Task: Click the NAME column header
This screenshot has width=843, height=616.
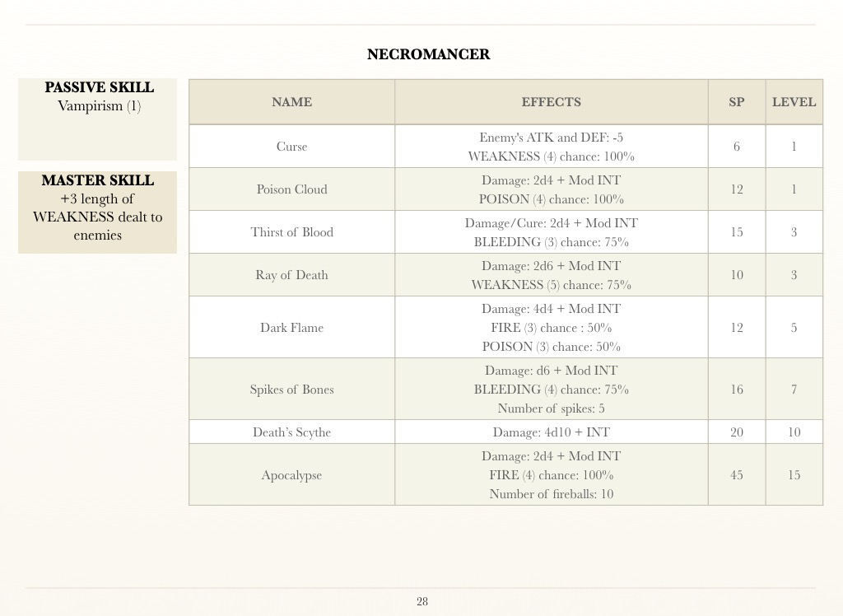Action: (291, 102)
